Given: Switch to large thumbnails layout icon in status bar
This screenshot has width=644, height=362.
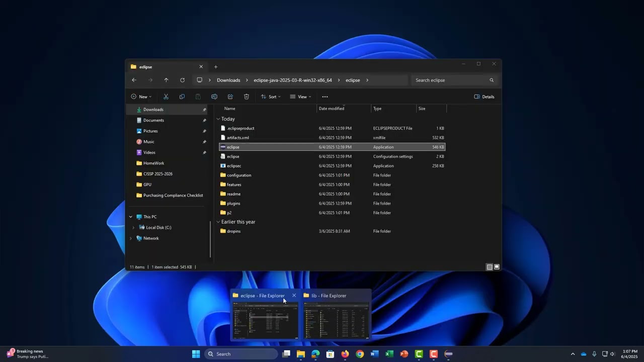Looking at the screenshot, I should point(497,267).
